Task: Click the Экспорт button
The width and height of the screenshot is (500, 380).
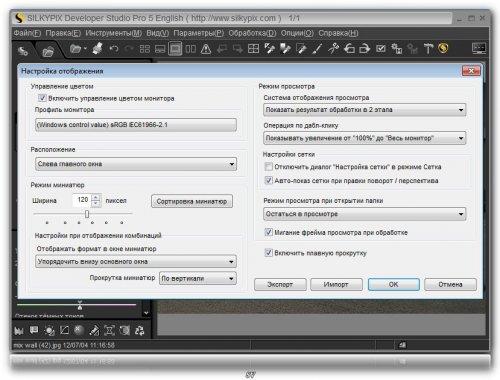Action: pos(280,284)
